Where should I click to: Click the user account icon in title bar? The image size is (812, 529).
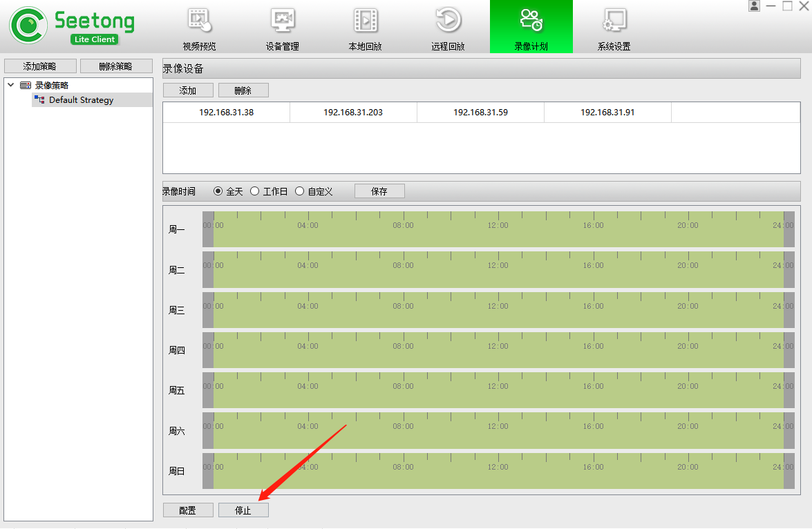(x=754, y=6)
